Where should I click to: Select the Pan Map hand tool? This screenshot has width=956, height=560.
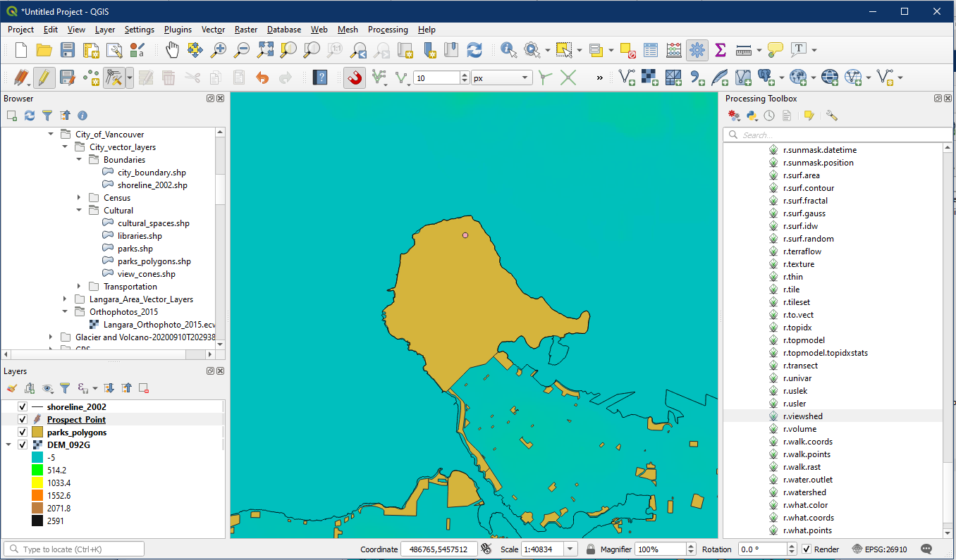[x=172, y=50]
